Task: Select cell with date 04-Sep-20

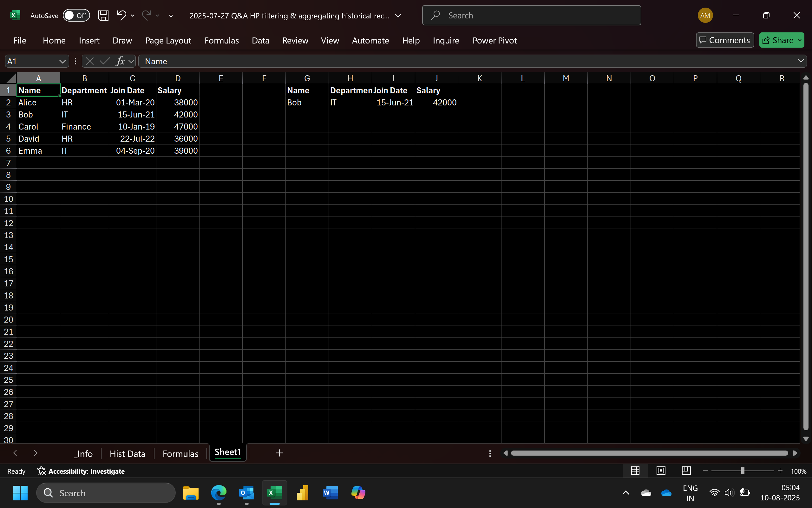Action: 132,151
